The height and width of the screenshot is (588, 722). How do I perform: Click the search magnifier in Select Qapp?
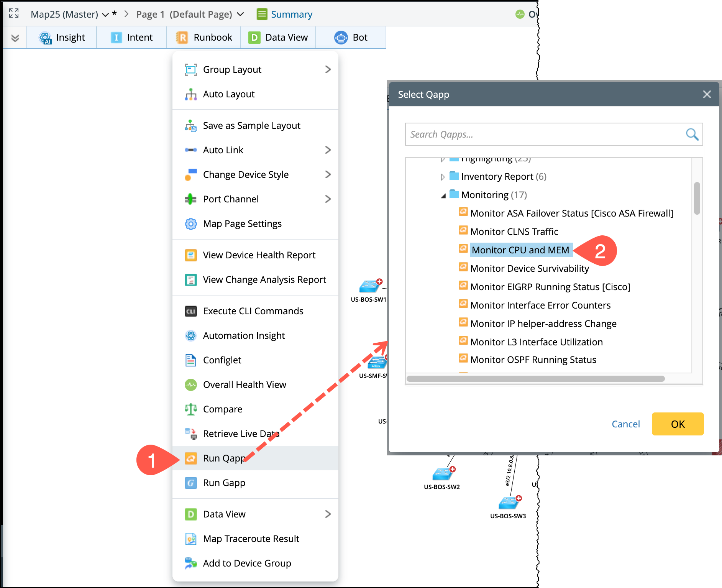[x=692, y=134]
